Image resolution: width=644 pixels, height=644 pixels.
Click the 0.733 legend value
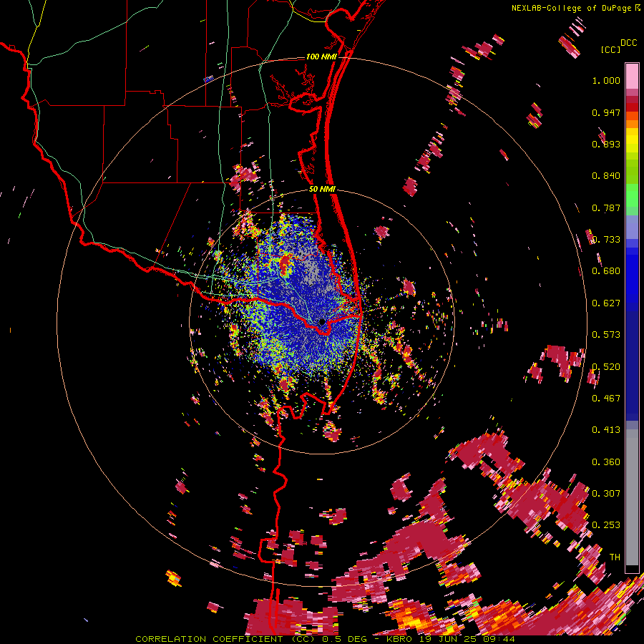606,240
